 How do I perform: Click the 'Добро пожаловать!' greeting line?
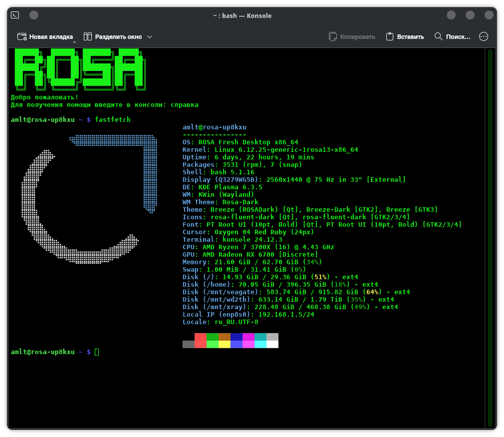coord(45,97)
